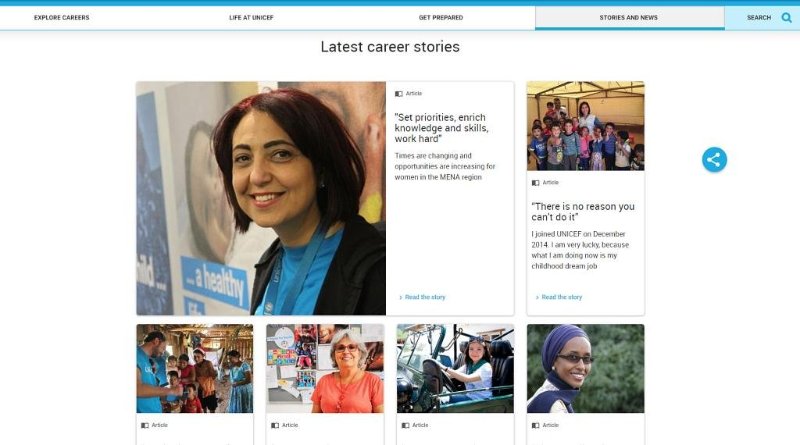Open headline "Set priorities, enrich knowledge and skills"

click(x=442, y=128)
